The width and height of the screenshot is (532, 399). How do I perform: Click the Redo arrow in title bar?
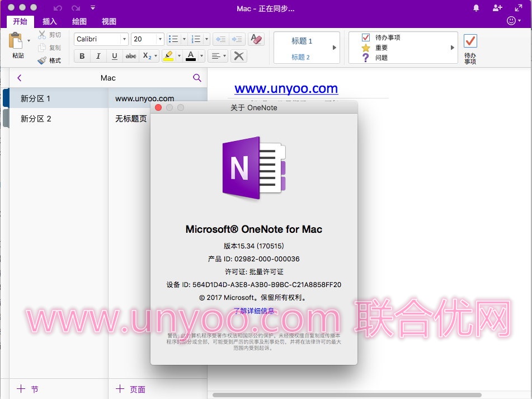click(x=76, y=8)
